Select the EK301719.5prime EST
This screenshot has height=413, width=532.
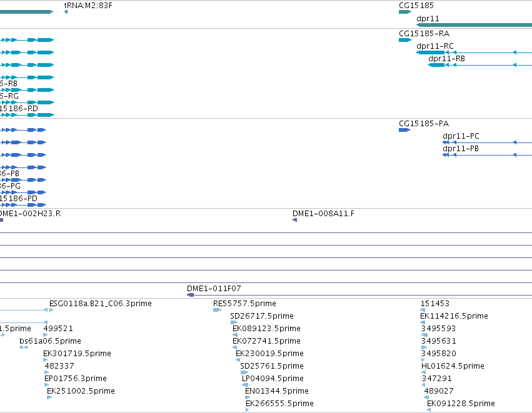77,354
